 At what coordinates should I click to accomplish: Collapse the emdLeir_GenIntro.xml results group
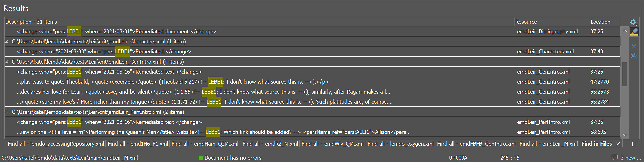coord(7,62)
